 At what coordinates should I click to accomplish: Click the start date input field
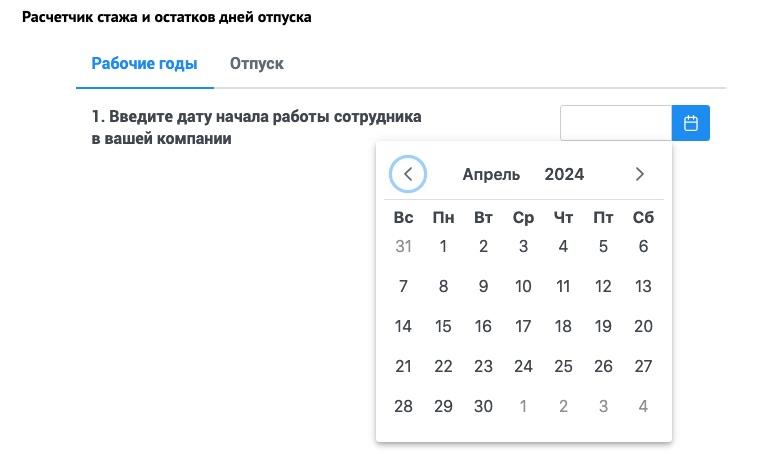tap(616, 123)
